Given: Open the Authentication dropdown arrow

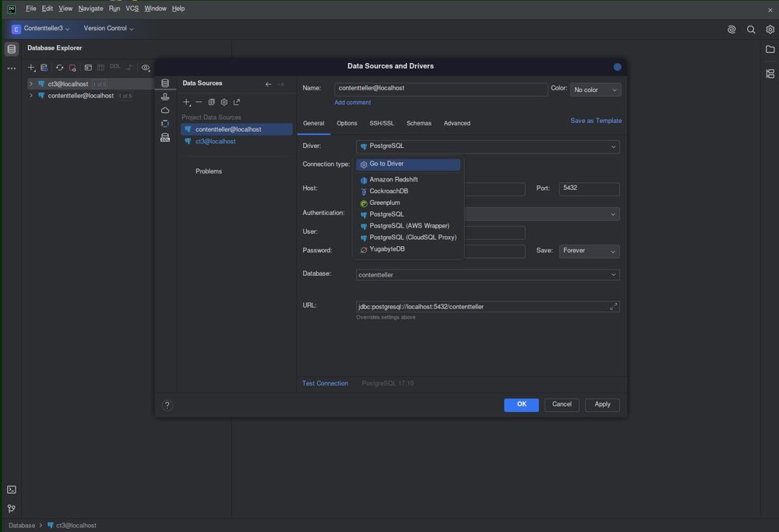Looking at the screenshot, I should point(612,214).
